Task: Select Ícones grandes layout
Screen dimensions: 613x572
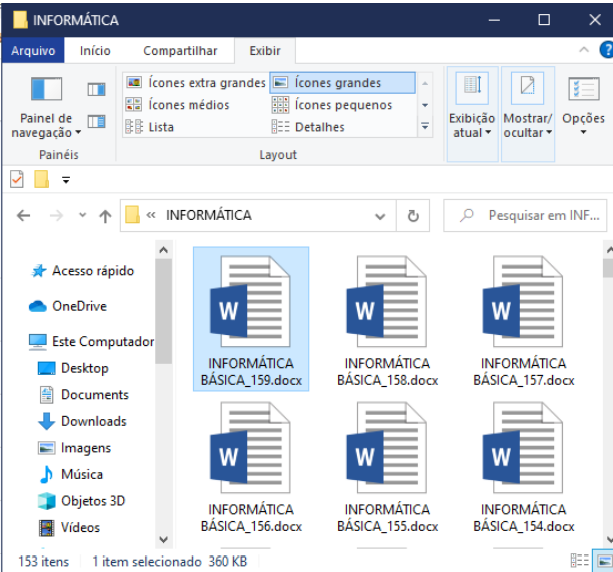Action: (x=342, y=82)
